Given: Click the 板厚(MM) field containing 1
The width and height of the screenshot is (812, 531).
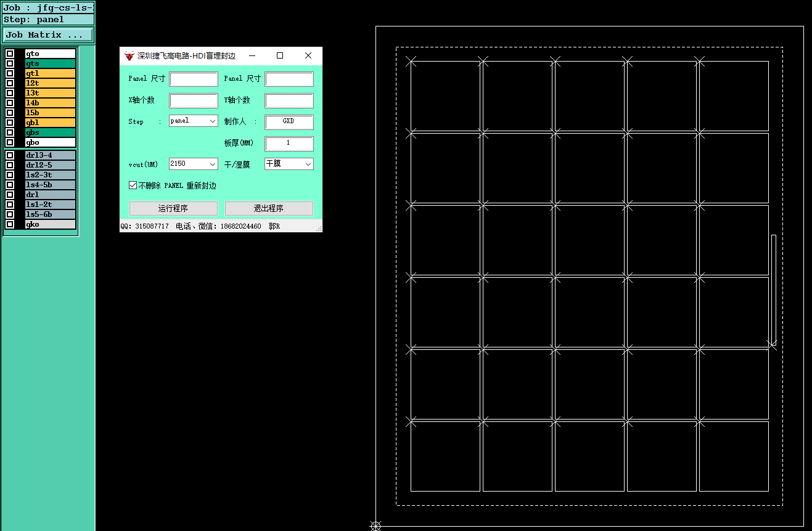Looking at the screenshot, I should pos(289,144).
